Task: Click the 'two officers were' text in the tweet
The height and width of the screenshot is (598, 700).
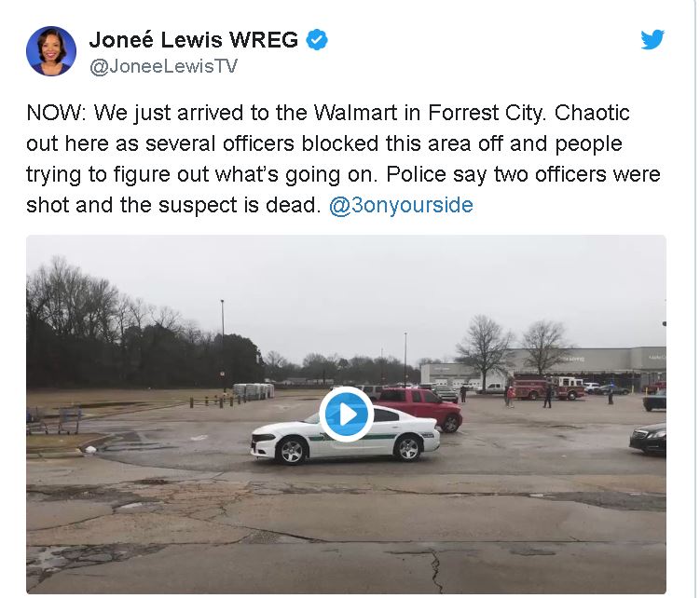Action: [x=577, y=174]
